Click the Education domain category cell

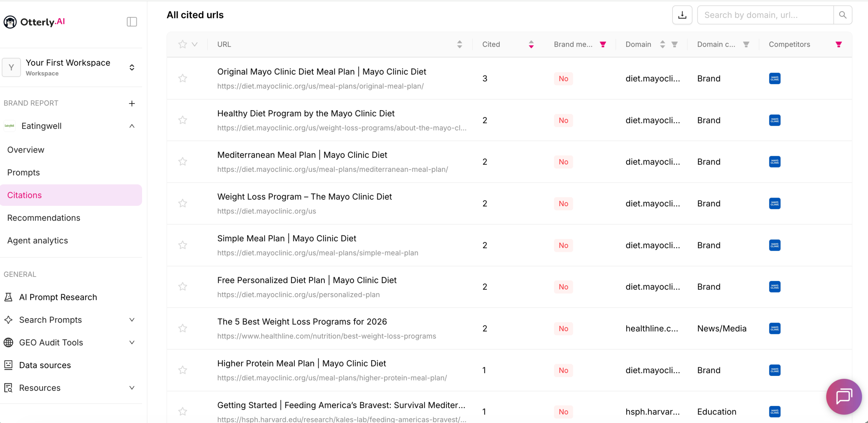[x=717, y=412]
